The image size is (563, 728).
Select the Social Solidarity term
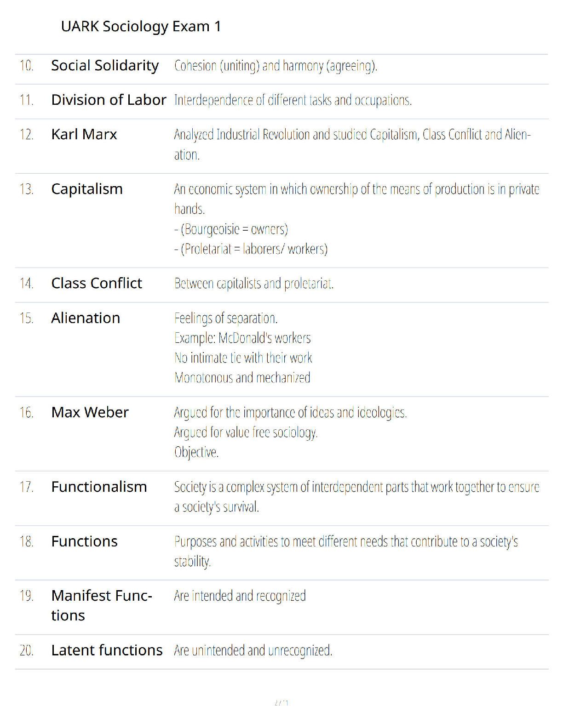click(105, 66)
